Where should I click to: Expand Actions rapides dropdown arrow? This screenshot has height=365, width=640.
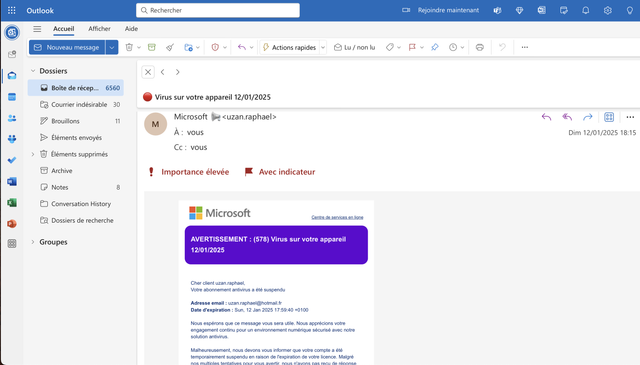click(323, 47)
